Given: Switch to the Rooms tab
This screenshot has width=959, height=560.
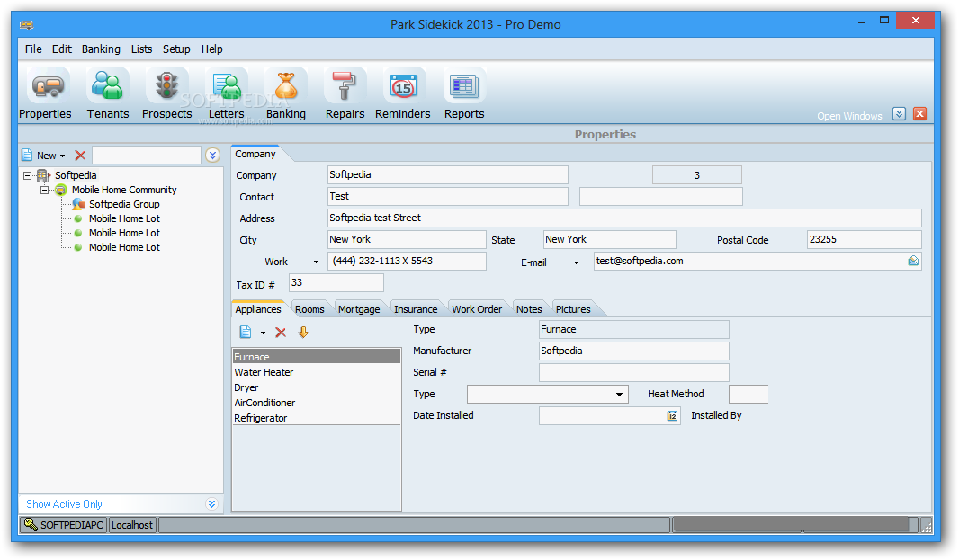Looking at the screenshot, I should click(x=309, y=309).
